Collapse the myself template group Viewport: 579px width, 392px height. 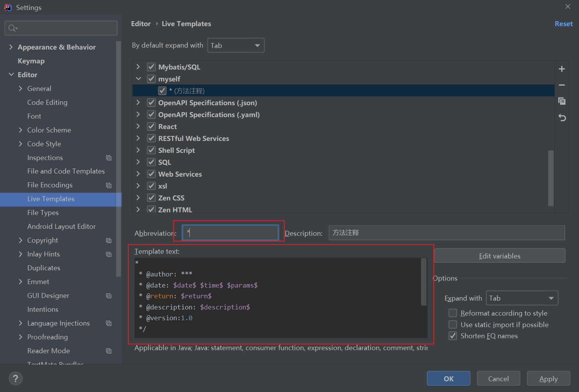pyautogui.click(x=138, y=79)
